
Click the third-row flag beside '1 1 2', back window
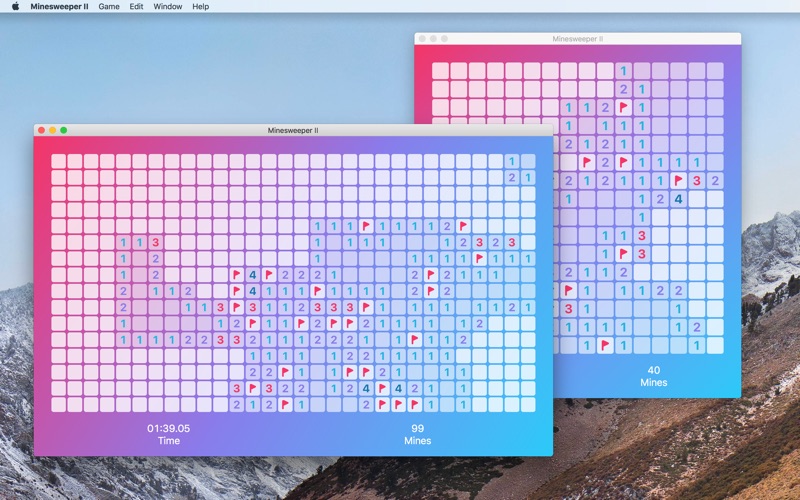pos(623,107)
